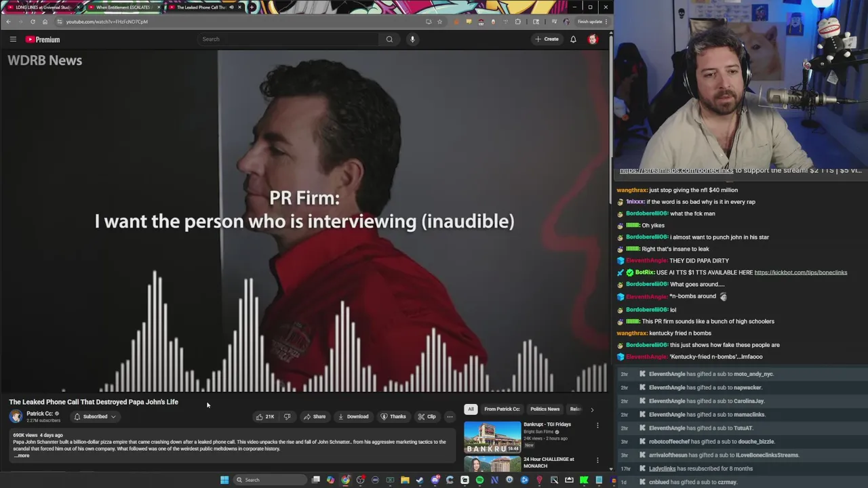This screenshot has width=868, height=488.
Task: Open options for 24 Hour CHALLENGE video
Action: [x=597, y=460]
